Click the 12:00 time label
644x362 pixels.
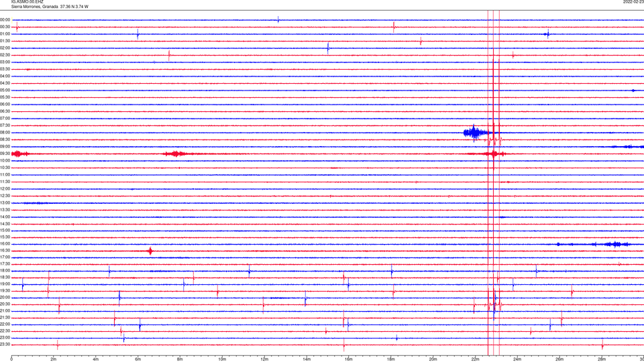(5, 189)
